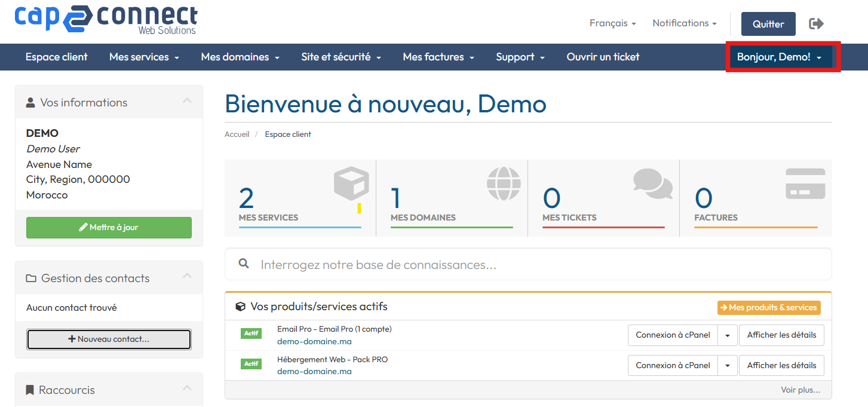Click the magnifier icon in the search bar
This screenshot has height=407, width=868.
[x=244, y=264]
